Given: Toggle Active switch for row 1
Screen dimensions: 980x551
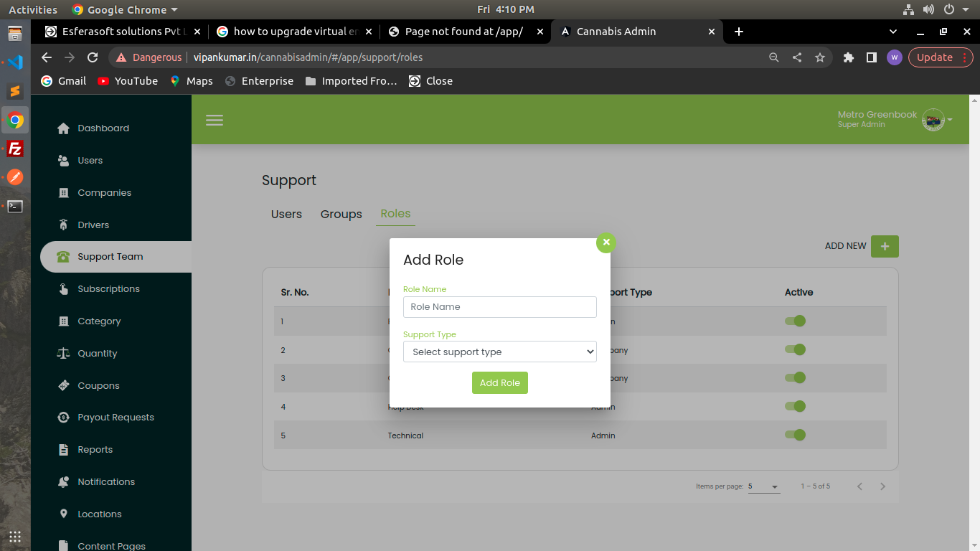Looking at the screenshot, I should point(796,321).
